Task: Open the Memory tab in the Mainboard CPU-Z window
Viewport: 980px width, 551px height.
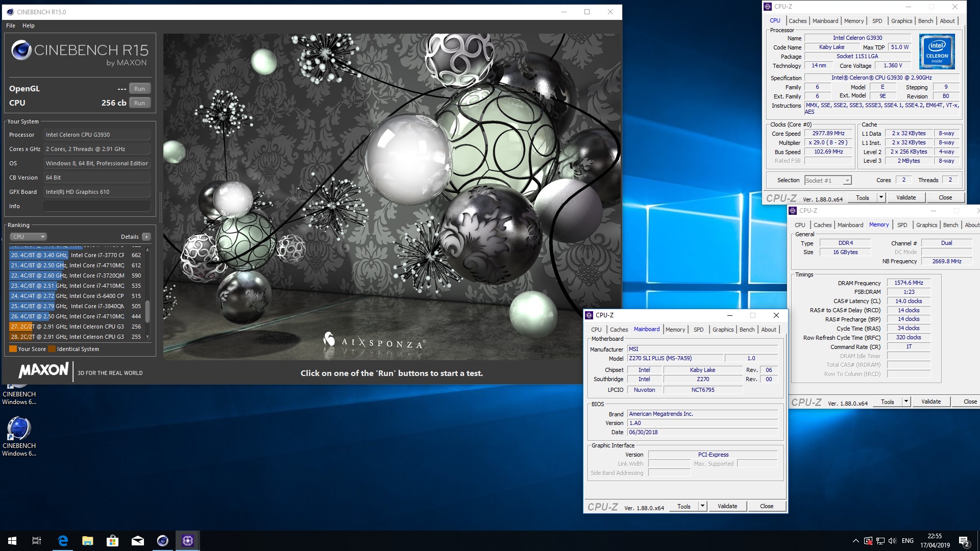Action: tap(675, 330)
